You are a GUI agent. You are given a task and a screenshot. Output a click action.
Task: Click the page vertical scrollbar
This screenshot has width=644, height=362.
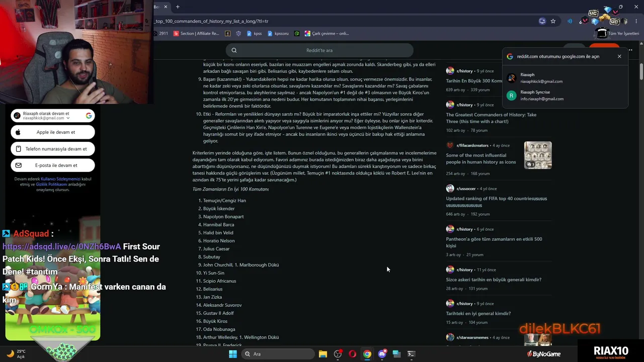point(641,70)
